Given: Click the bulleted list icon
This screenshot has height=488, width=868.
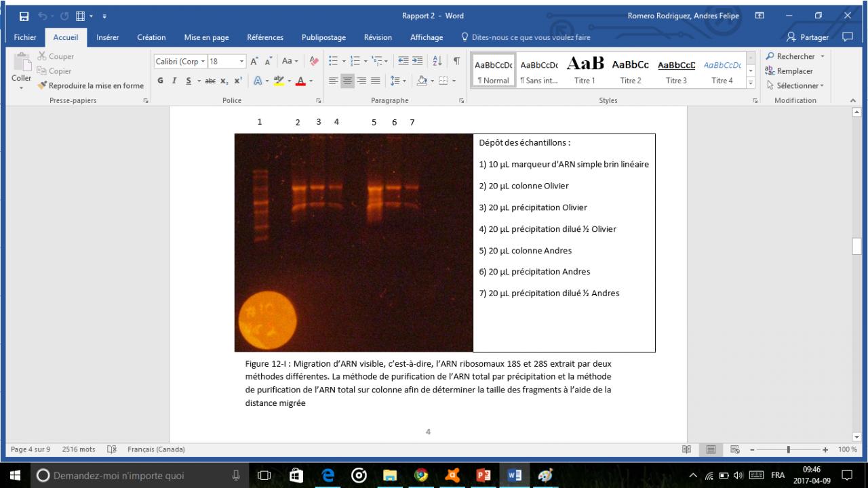Looking at the screenshot, I should pos(333,61).
